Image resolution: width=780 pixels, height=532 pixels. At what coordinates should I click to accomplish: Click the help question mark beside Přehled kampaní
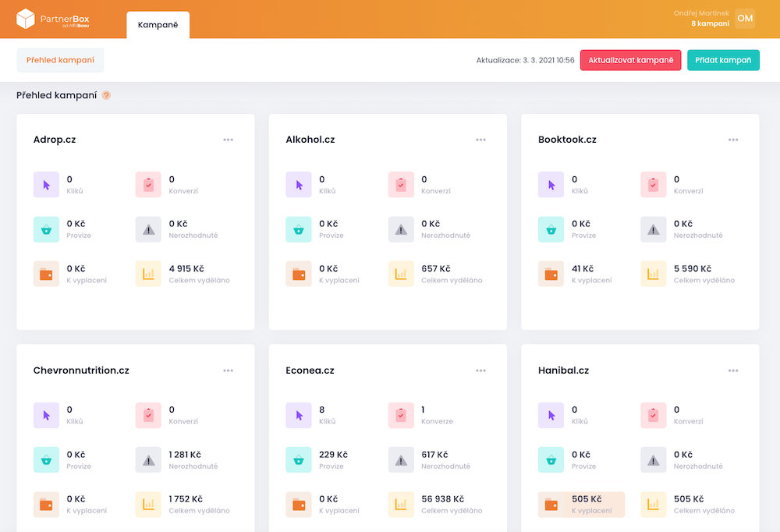pos(106,95)
